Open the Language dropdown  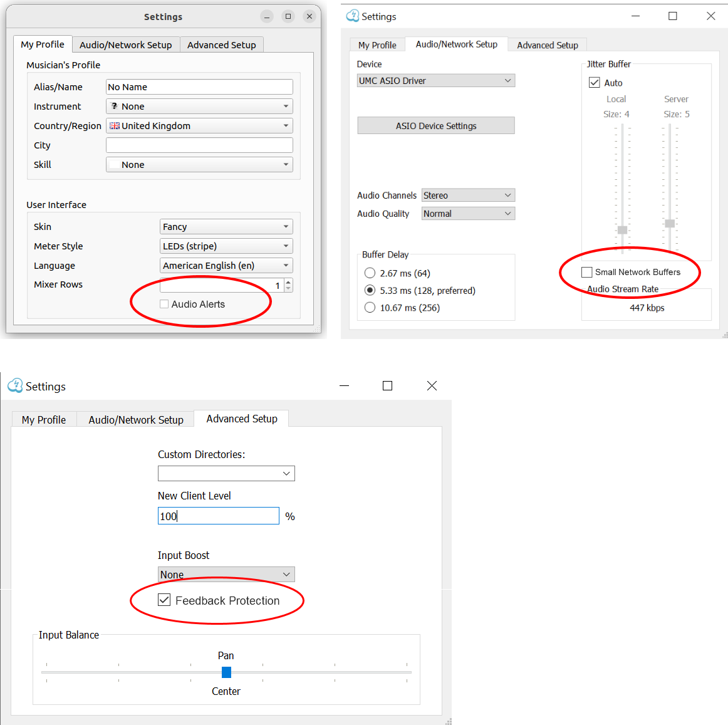226,266
